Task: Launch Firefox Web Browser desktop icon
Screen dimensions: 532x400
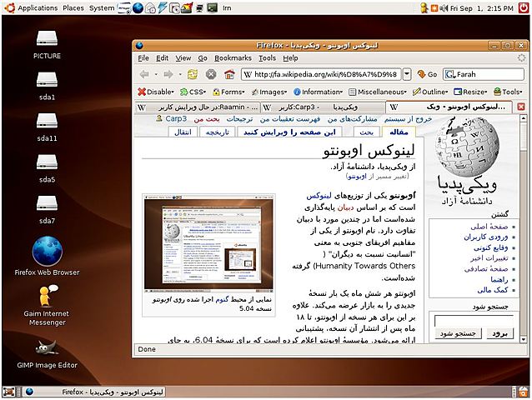Action: coord(47,256)
